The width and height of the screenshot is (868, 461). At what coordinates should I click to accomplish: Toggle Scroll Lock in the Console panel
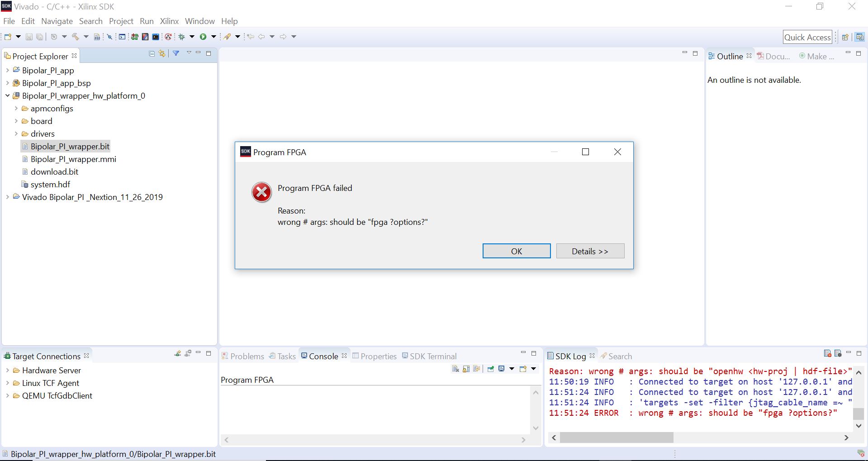[x=466, y=369]
